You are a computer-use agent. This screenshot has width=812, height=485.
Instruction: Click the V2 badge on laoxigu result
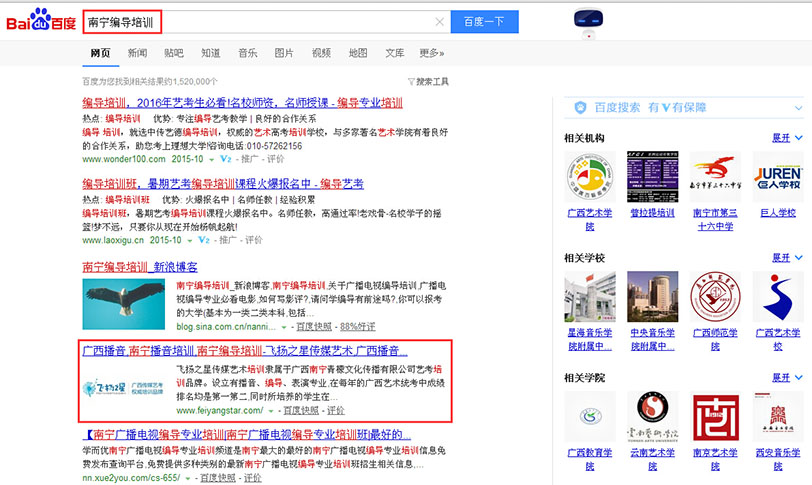coord(204,240)
